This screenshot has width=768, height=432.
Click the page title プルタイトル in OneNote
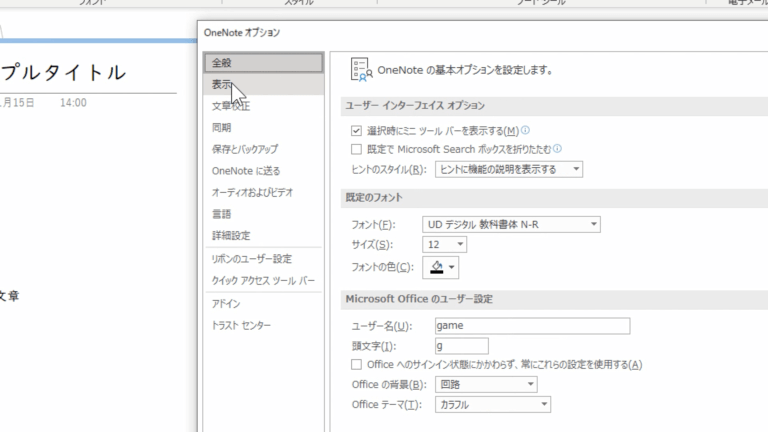(x=63, y=72)
